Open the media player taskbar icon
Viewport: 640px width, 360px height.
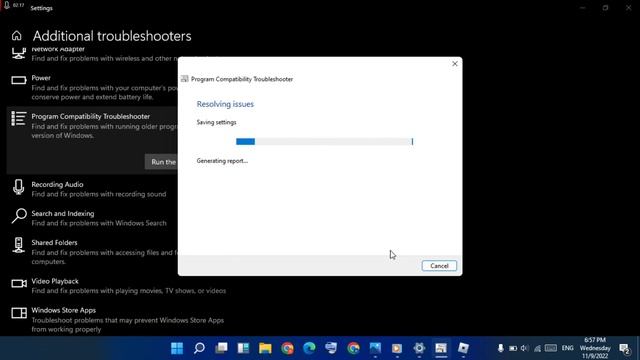pos(397,348)
